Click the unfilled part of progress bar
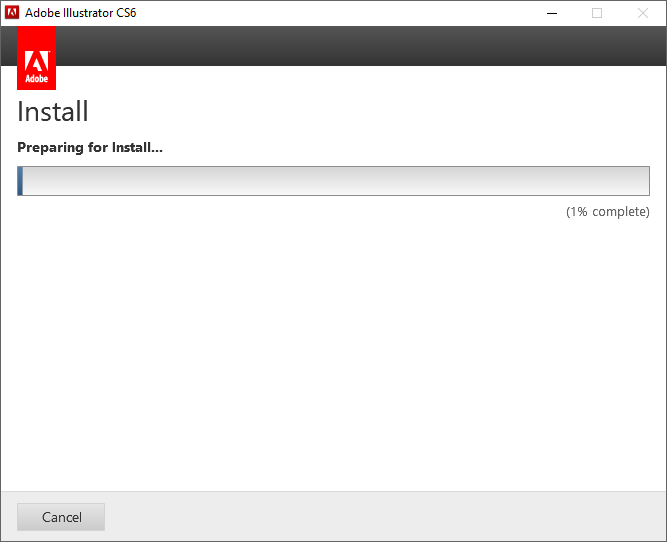 pyautogui.click(x=336, y=181)
